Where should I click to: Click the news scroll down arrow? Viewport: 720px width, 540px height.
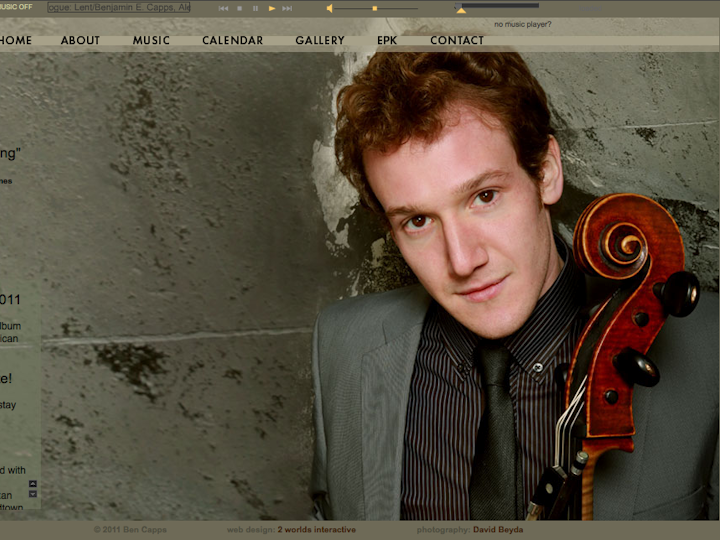point(33,494)
